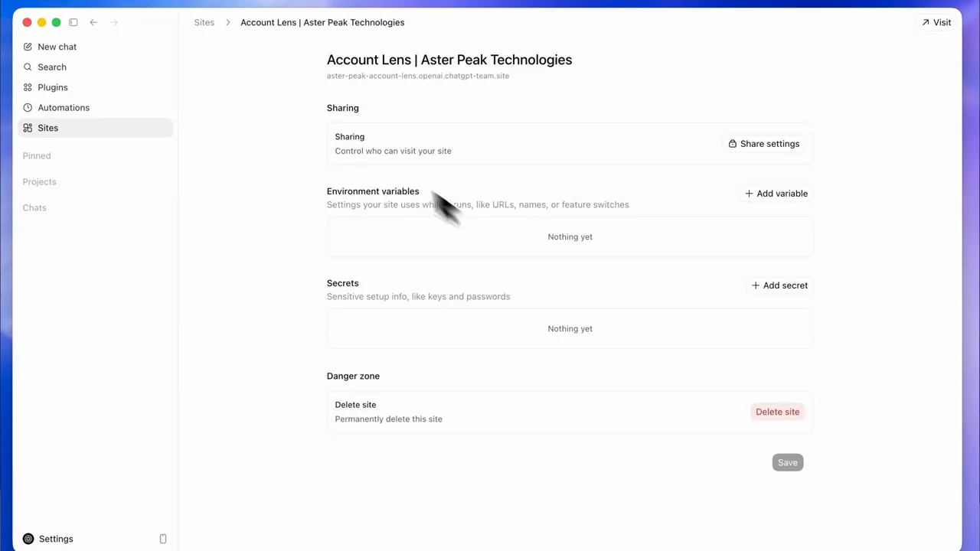Click the Settings avatar icon
The height and width of the screenshot is (551, 980).
click(28, 539)
